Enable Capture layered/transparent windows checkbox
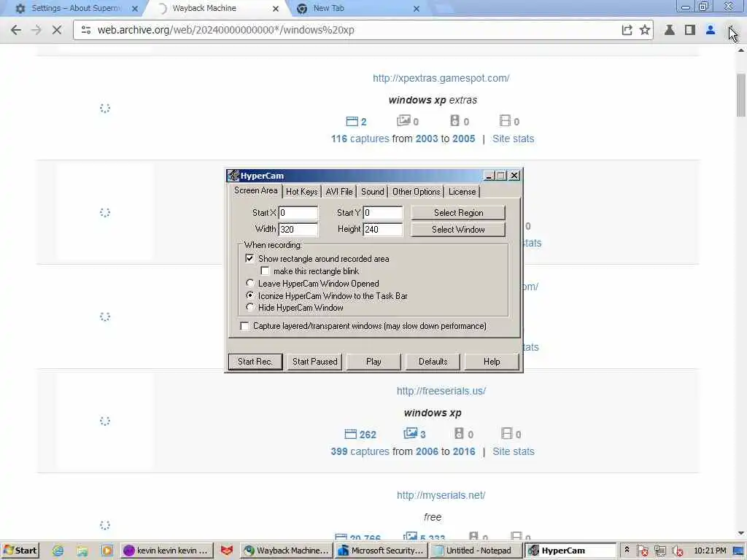Screen dimensions: 747x560 244,326
